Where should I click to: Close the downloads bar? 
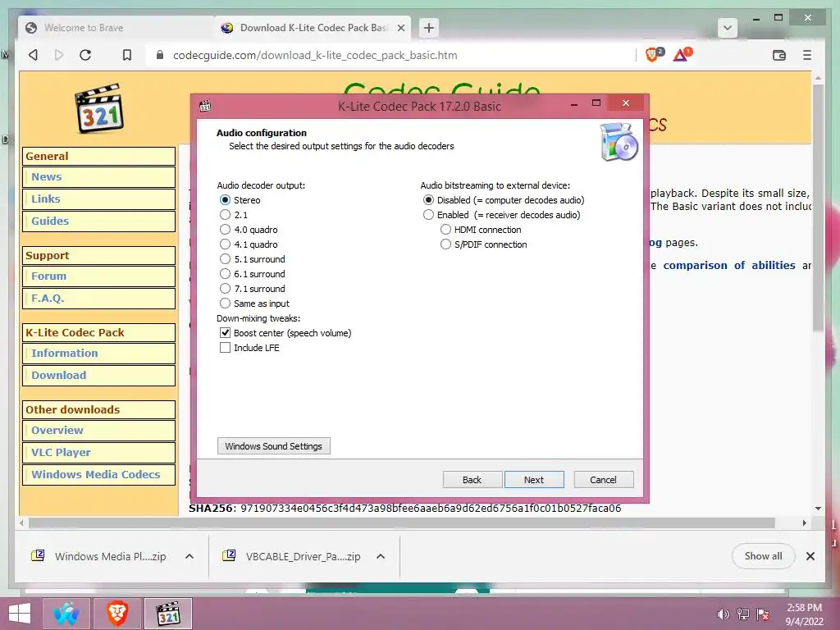pyautogui.click(x=810, y=556)
